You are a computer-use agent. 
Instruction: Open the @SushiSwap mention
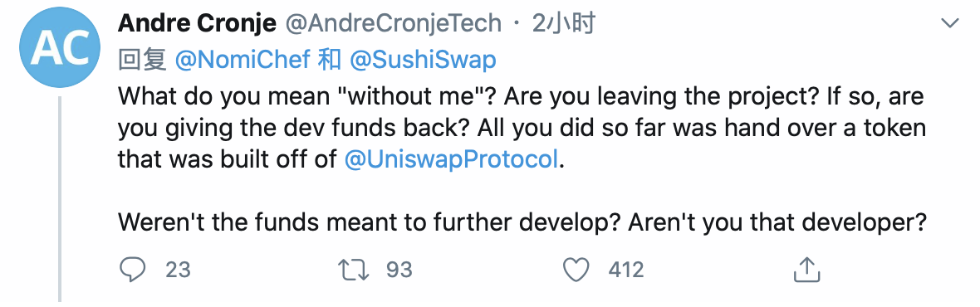click(x=423, y=60)
